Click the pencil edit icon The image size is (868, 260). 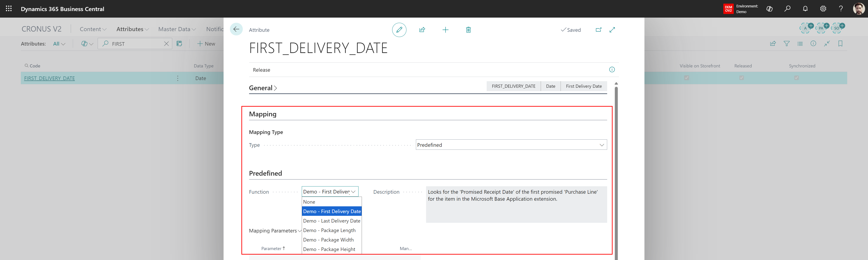[399, 30]
